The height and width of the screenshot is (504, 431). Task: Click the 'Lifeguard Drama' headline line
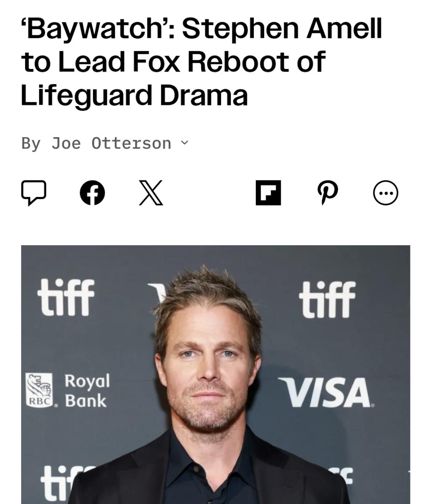[x=134, y=95]
